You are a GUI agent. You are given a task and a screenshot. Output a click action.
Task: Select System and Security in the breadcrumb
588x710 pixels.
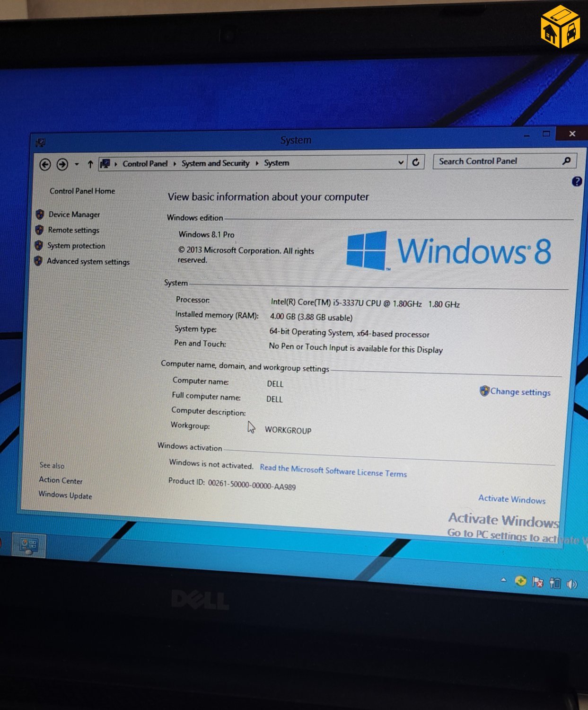pos(215,163)
